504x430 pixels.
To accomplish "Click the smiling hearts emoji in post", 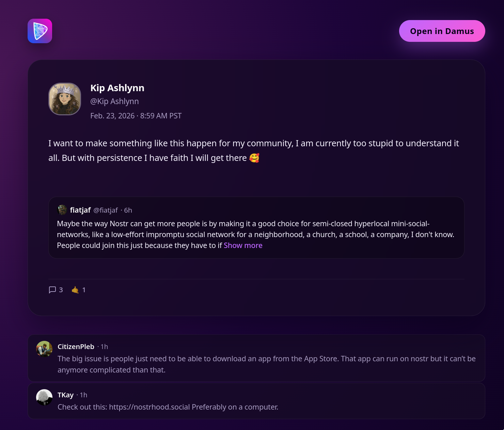I will [254, 158].
